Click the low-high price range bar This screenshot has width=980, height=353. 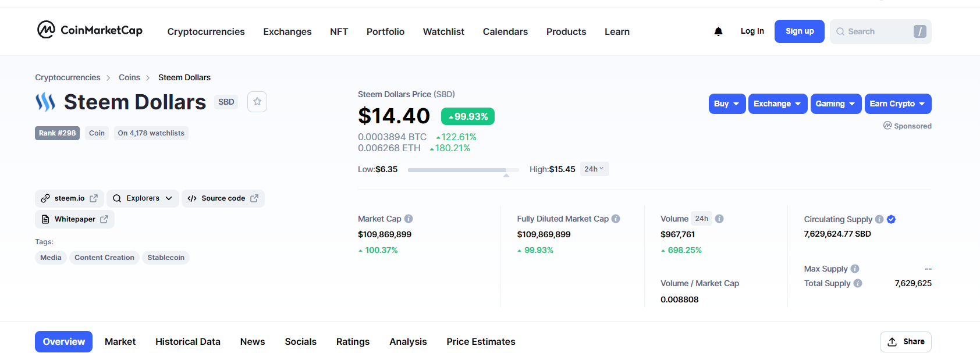pos(463,170)
